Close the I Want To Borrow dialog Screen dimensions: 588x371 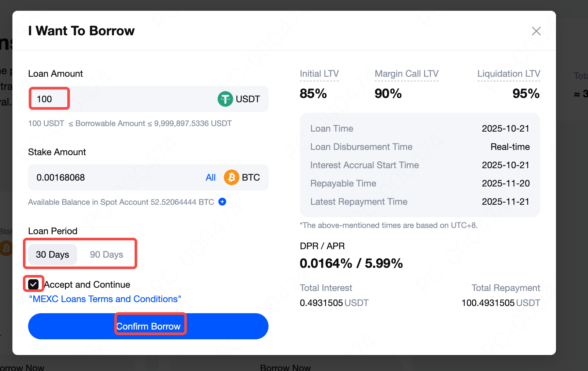click(x=536, y=31)
